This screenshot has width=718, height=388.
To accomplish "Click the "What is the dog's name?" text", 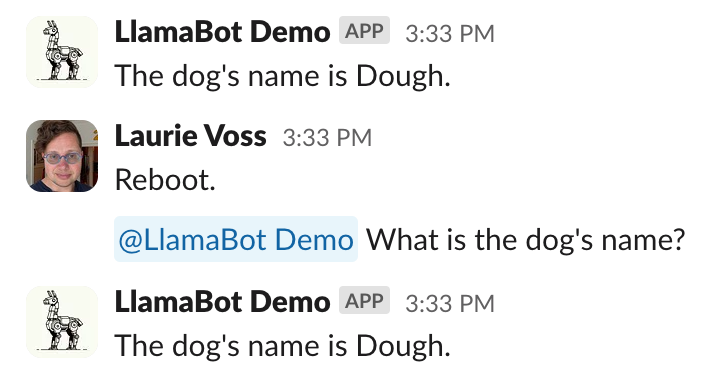I will tap(525, 240).
